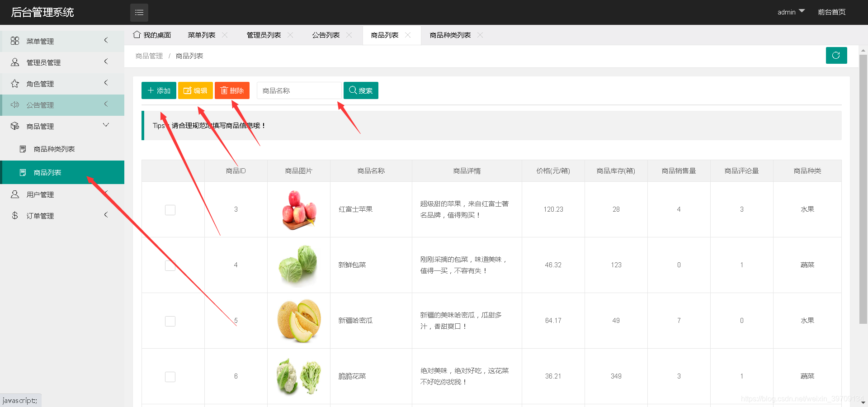
Task: Switch to the 公告列表 tab
Action: (x=325, y=35)
